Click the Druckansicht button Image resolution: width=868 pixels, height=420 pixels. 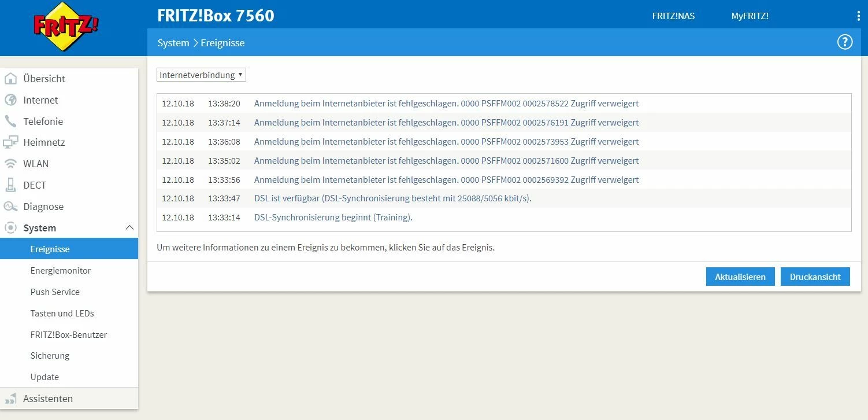815,277
